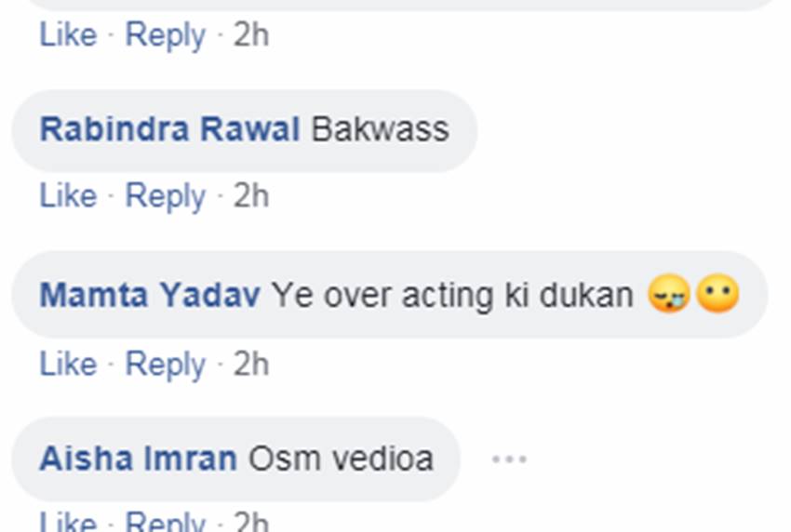The width and height of the screenshot is (791, 532).
Task: Click the "Bakwass" comment text
Action: (380, 129)
